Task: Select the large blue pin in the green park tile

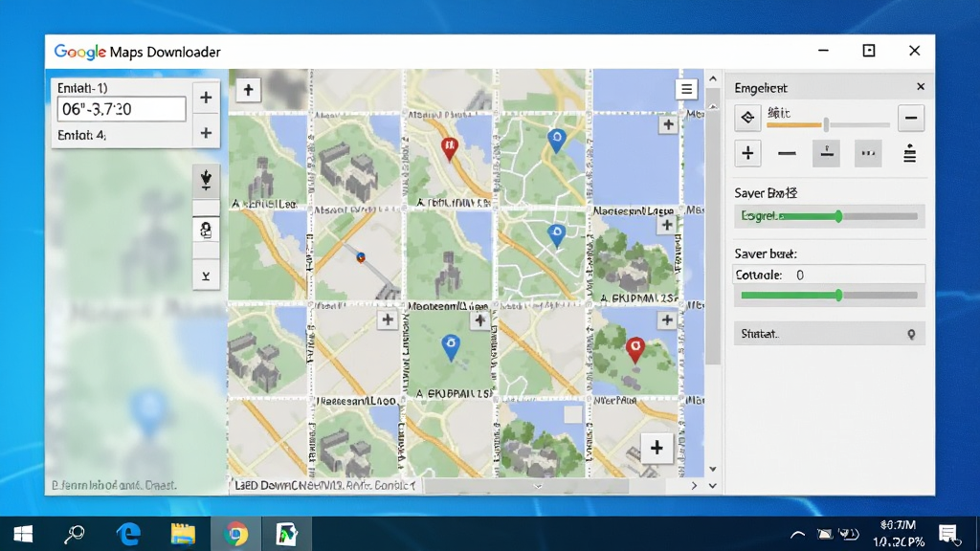Action: coord(450,347)
